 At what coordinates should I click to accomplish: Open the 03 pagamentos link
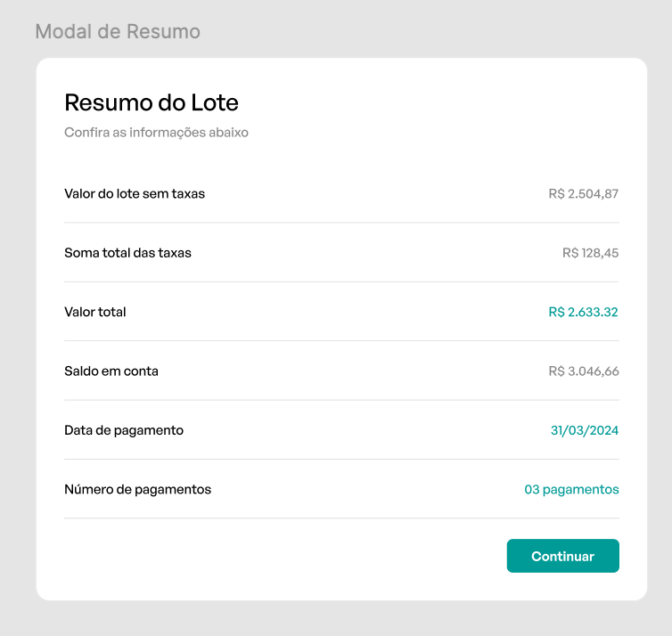(571, 489)
